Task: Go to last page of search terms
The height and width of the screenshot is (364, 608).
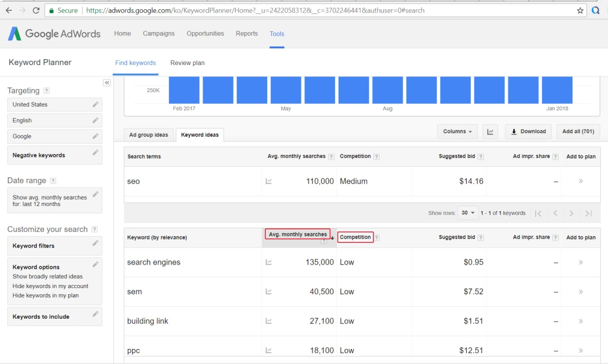Action: 589,213
